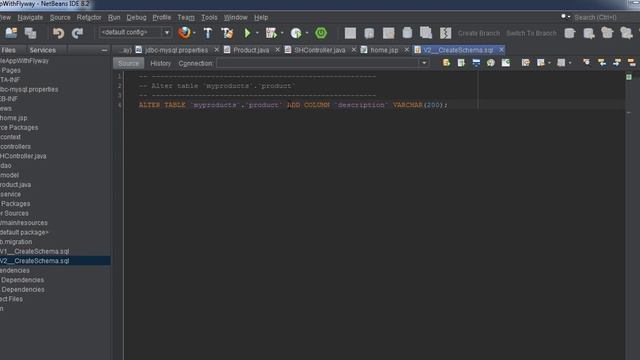Viewport: 640px width, 360px height.
Task: Open the browser selection arrow beside Firefox
Action: 194,33
